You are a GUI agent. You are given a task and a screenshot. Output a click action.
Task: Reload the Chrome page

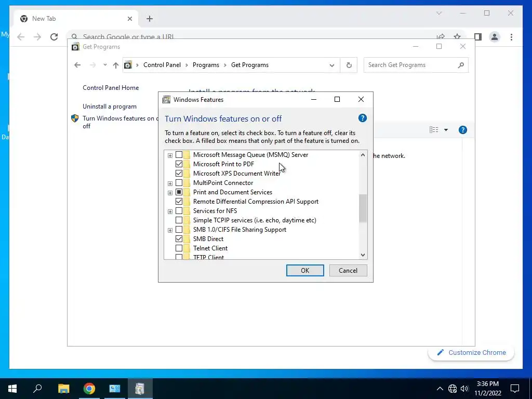click(x=54, y=37)
